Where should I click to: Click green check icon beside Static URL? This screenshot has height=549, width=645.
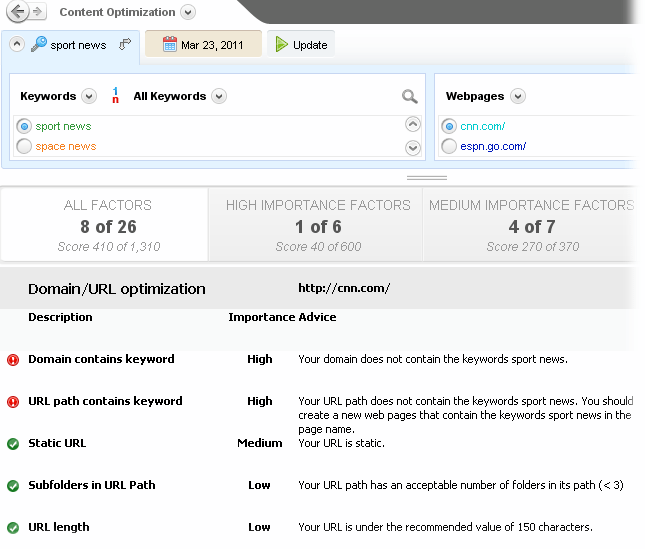point(13,444)
